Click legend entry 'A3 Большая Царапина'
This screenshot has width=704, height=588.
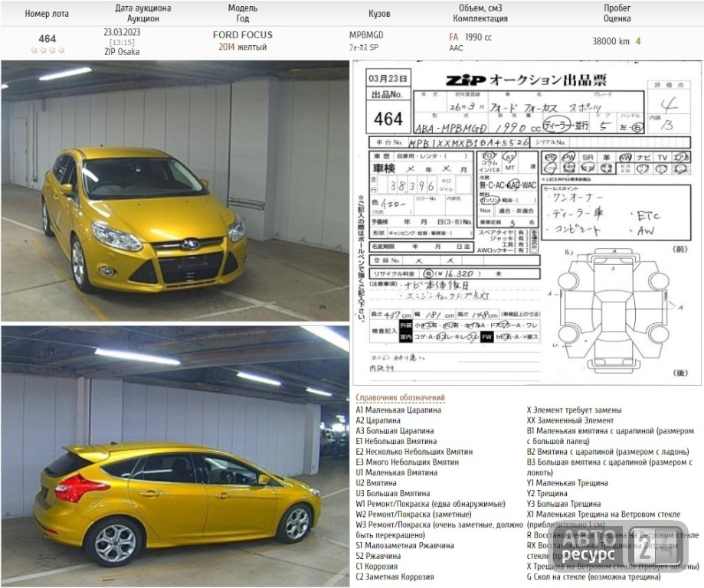click(x=395, y=430)
